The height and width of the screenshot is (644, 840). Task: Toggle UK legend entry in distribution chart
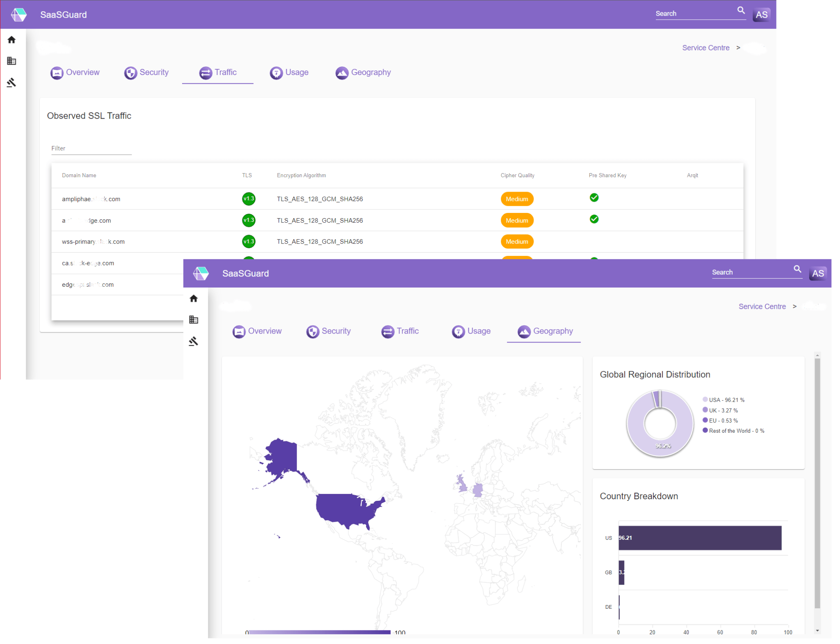[723, 411]
